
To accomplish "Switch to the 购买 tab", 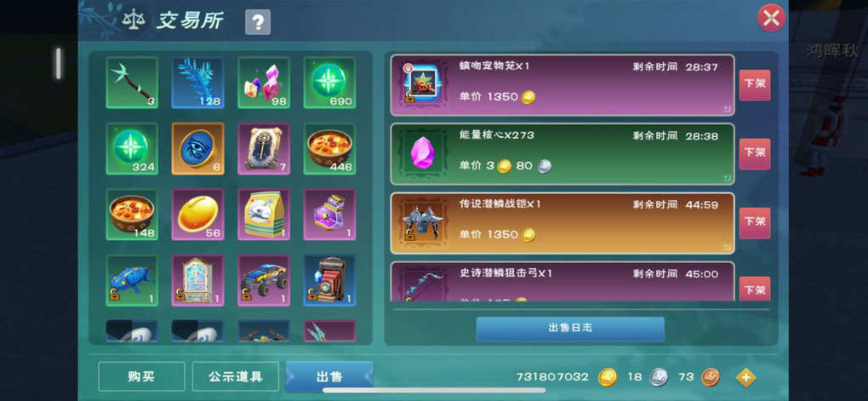I will (141, 376).
